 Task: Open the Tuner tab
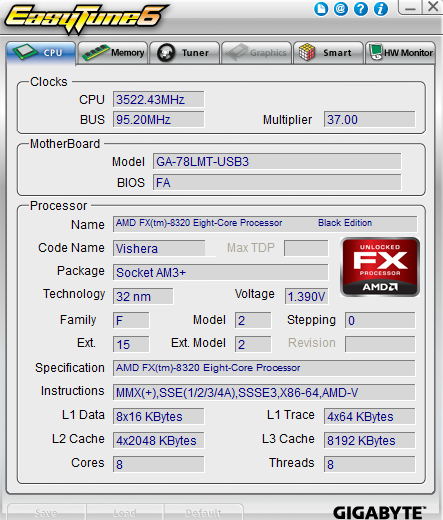(184, 53)
